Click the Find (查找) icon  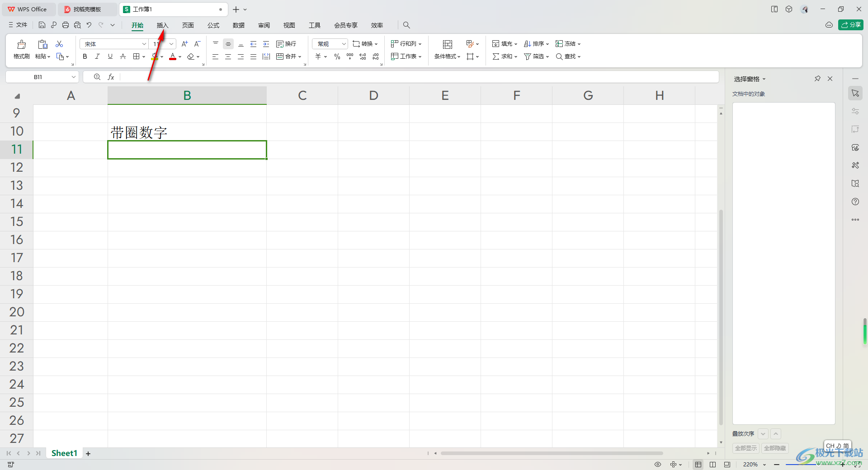point(559,56)
